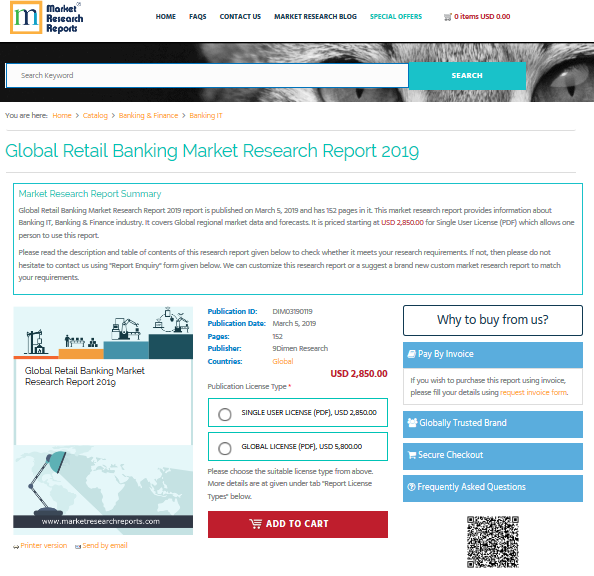The image size is (594, 576).
Task: Open the shopping cart icon in header
Action: 448,17
